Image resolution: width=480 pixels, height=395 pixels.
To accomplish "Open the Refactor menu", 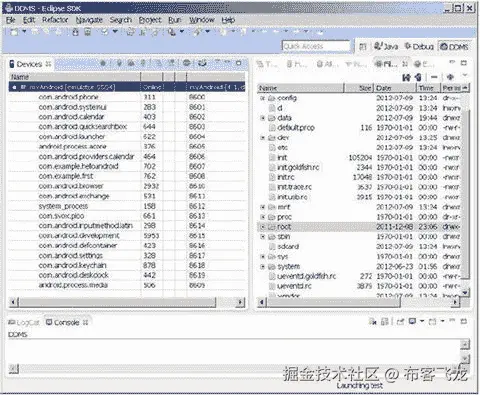I will [55, 20].
